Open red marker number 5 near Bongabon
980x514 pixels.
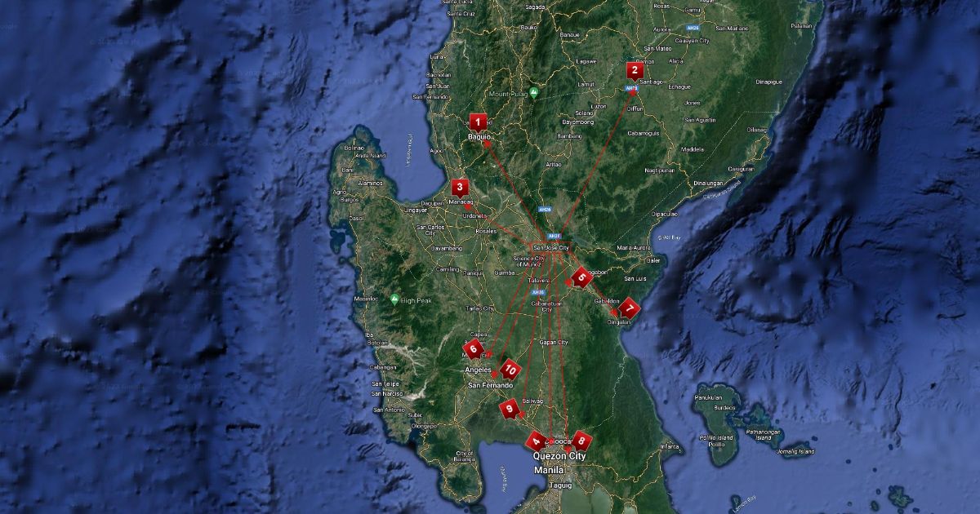point(581,277)
